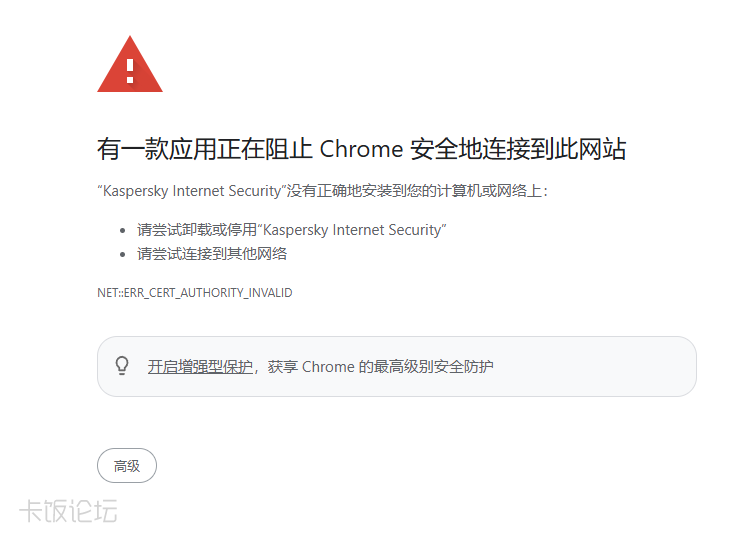Click the "请尝试连接到其他网络" suggestion text
Screen dimensions: 741x534
[212, 254]
